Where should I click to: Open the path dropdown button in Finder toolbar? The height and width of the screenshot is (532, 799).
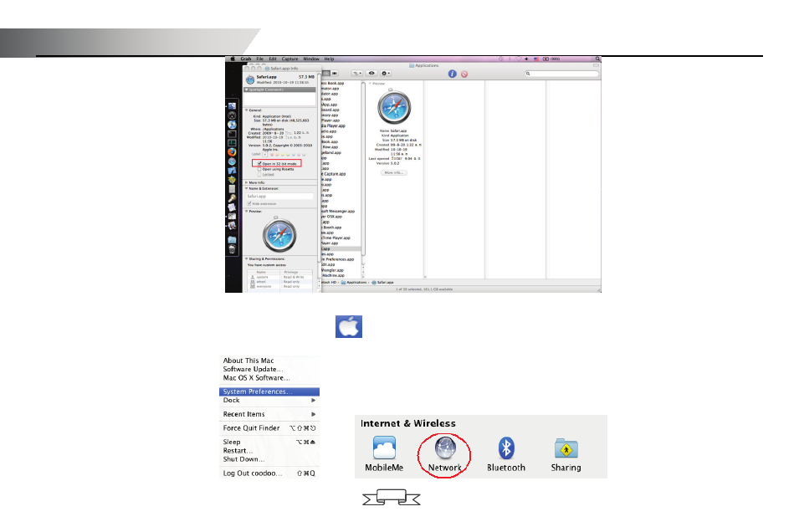357,73
